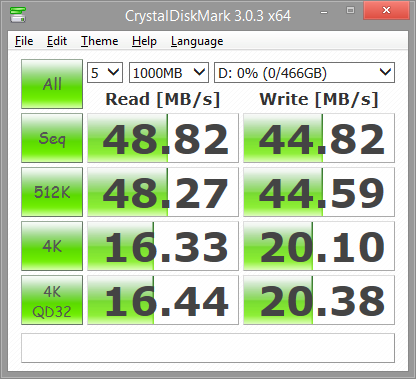Open the Theme menu
This screenshot has height=379, width=416.
click(100, 41)
